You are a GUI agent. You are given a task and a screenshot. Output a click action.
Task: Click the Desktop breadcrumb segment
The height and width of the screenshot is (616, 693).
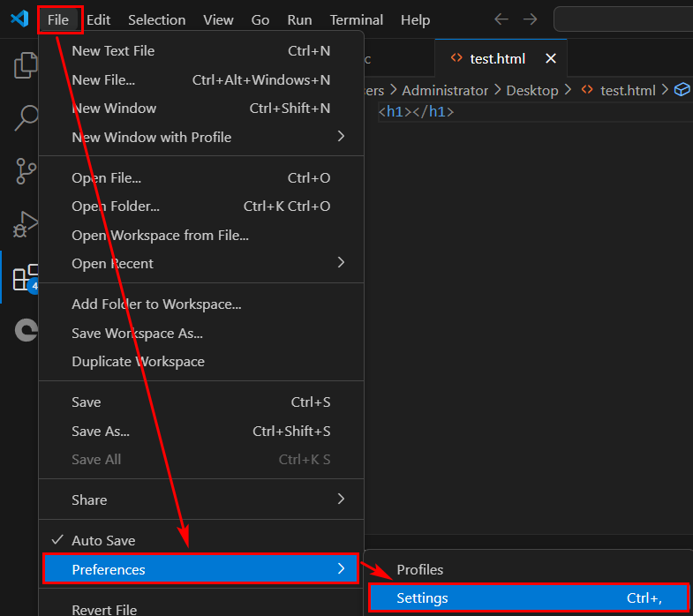[531, 90]
